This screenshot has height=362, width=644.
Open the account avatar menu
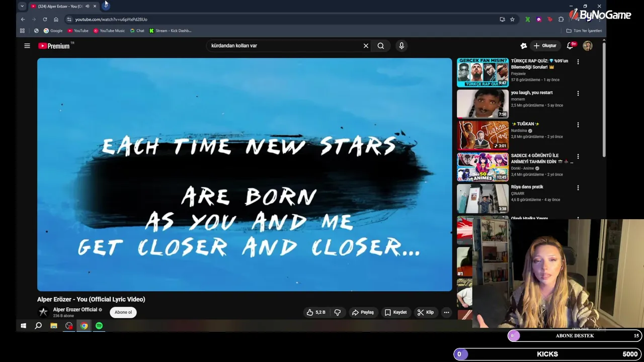tap(588, 46)
